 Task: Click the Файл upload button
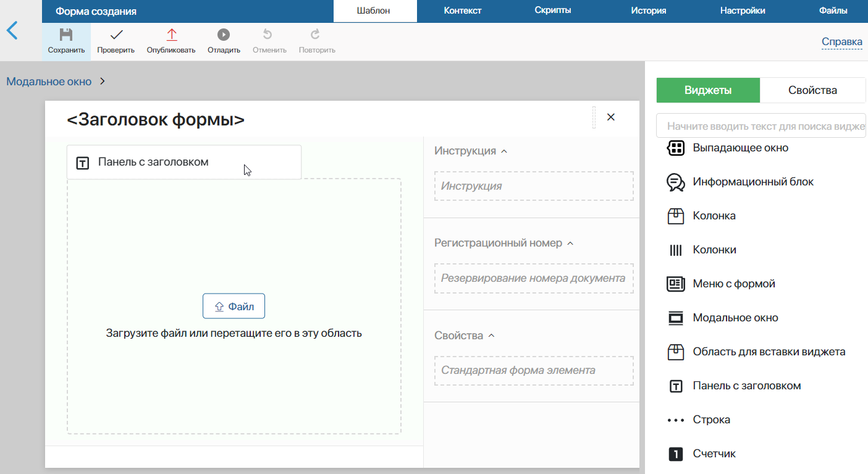point(234,306)
